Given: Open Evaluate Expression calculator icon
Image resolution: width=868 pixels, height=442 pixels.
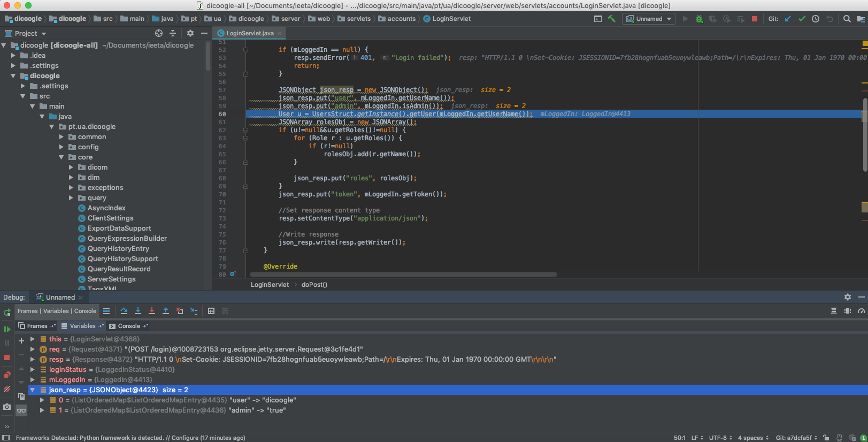Looking at the screenshot, I should click(211, 311).
